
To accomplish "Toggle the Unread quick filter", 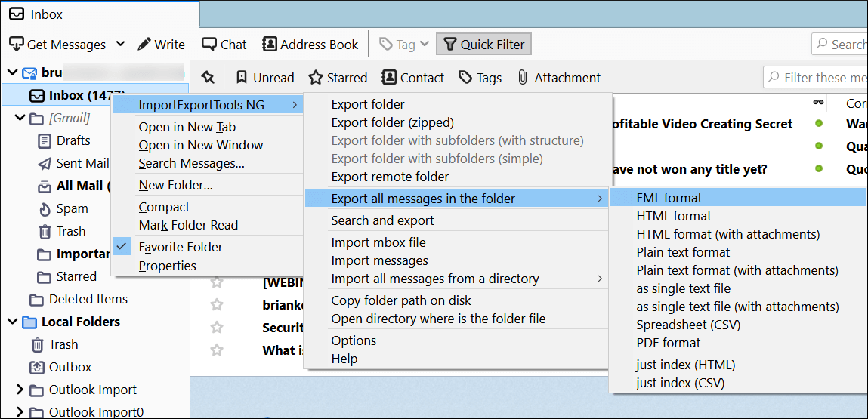I will tap(264, 78).
